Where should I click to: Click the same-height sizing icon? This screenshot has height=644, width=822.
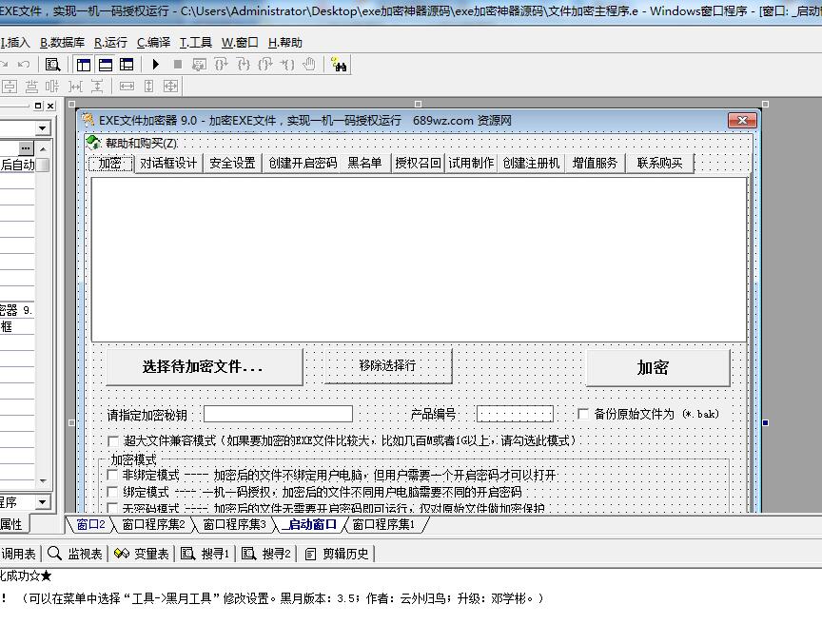coord(148,87)
